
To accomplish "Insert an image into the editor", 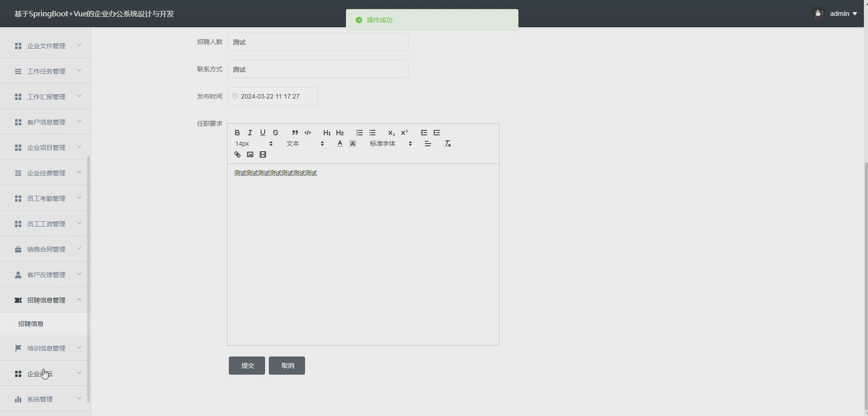I will [x=250, y=154].
